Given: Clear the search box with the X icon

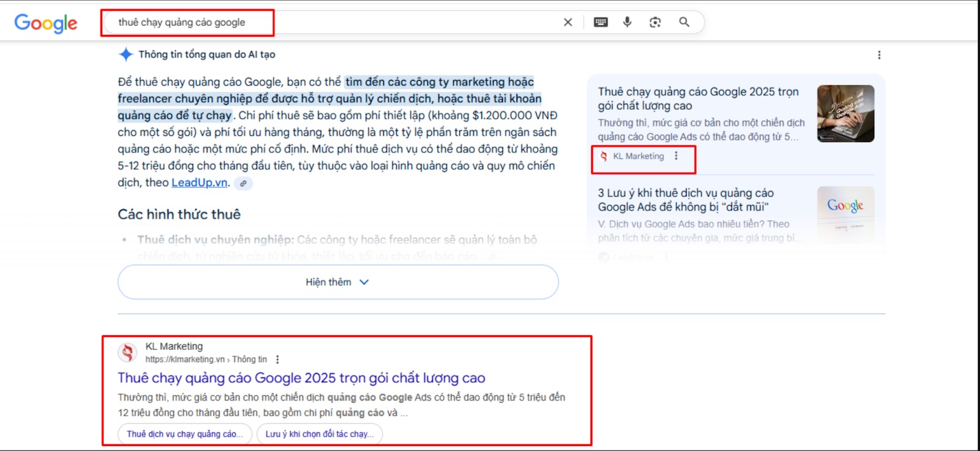Looking at the screenshot, I should (568, 22).
